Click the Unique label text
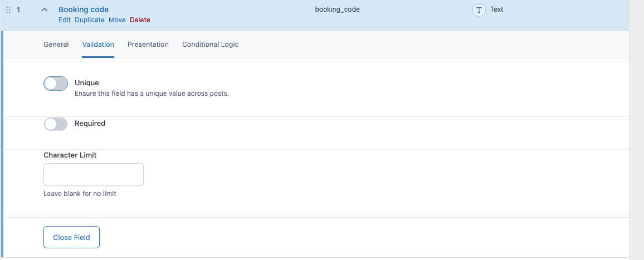 tap(87, 82)
